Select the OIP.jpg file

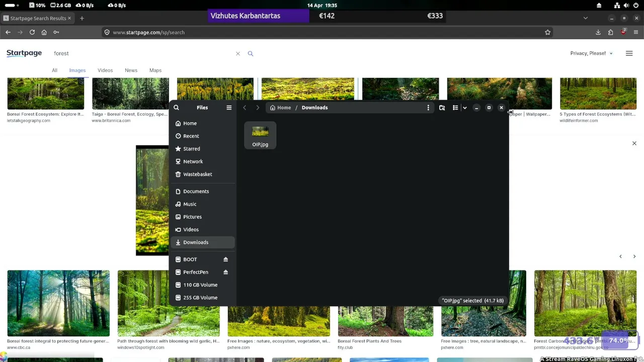click(x=260, y=135)
